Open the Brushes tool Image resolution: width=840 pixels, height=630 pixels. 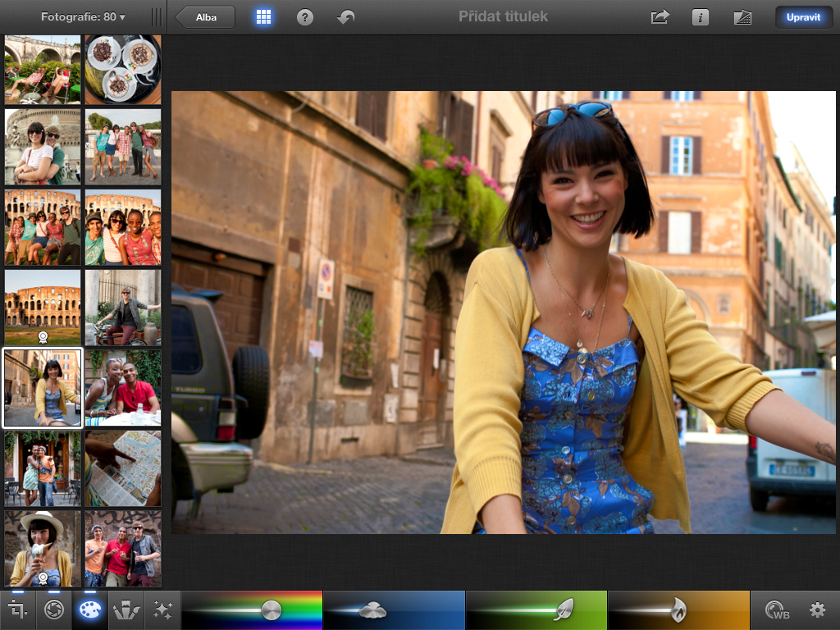[126, 610]
